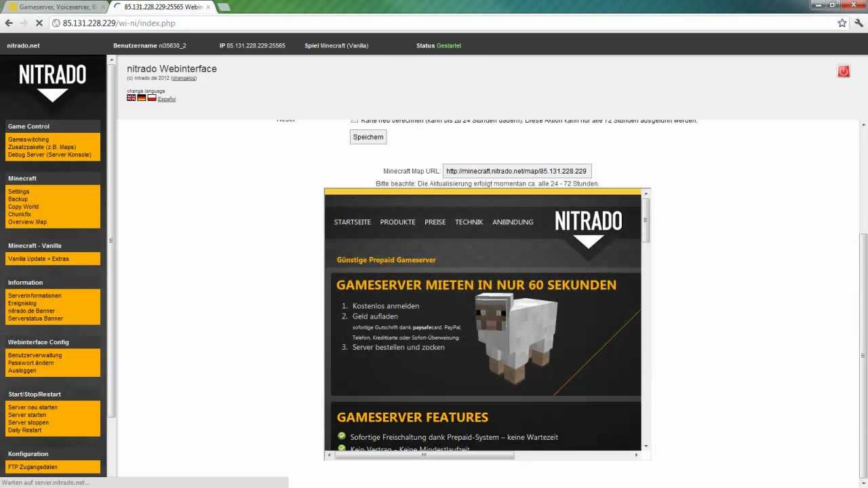Image resolution: width=868 pixels, height=488 pixels.
Task: Click the nitrado.net link in the header
Action: tap(23, 45)
